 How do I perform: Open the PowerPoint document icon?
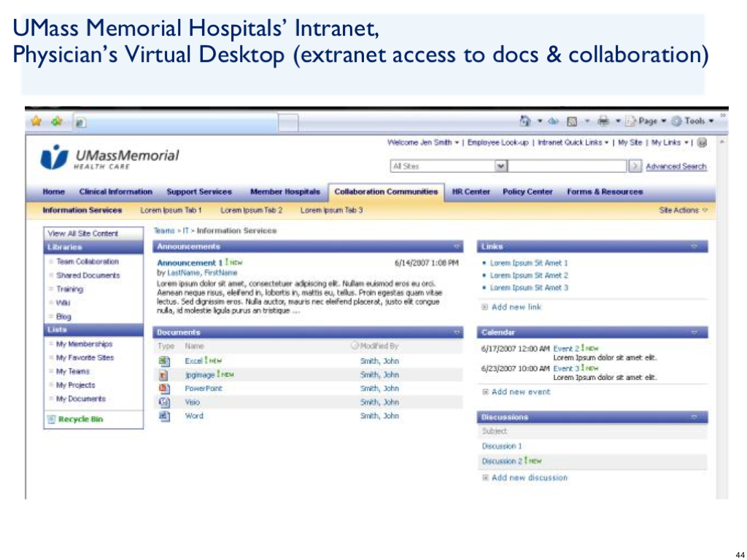164,388
